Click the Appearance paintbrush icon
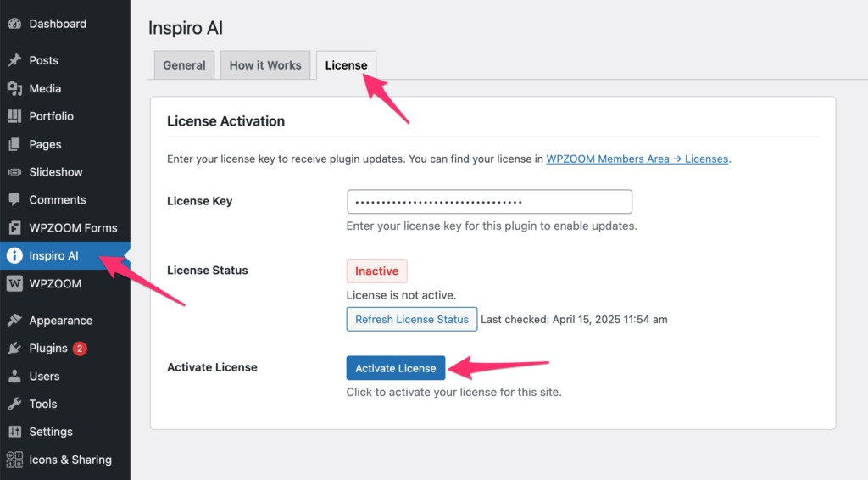The height and width of the screenshot is (480, 868). (x=14, y=320)
